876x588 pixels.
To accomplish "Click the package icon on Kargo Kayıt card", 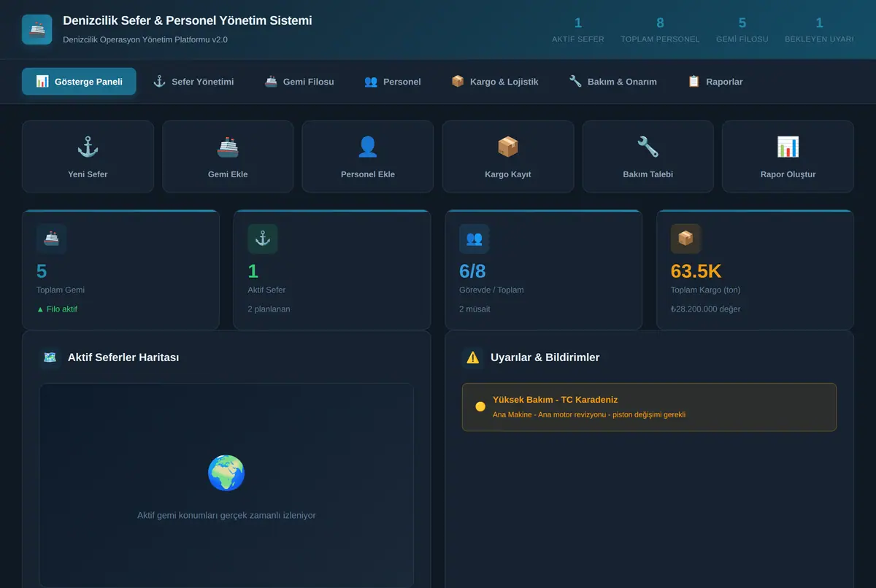I will [x=508, y=147].
